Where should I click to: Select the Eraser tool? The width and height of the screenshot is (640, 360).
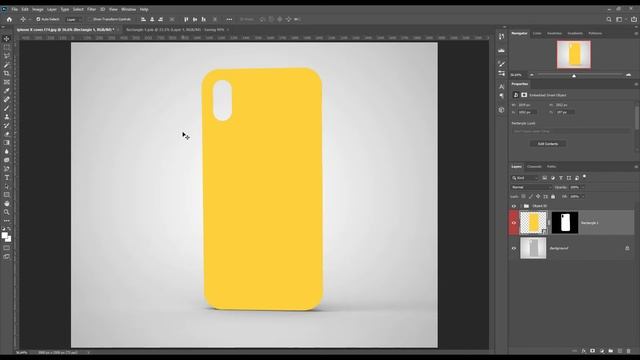click(7, 134)
